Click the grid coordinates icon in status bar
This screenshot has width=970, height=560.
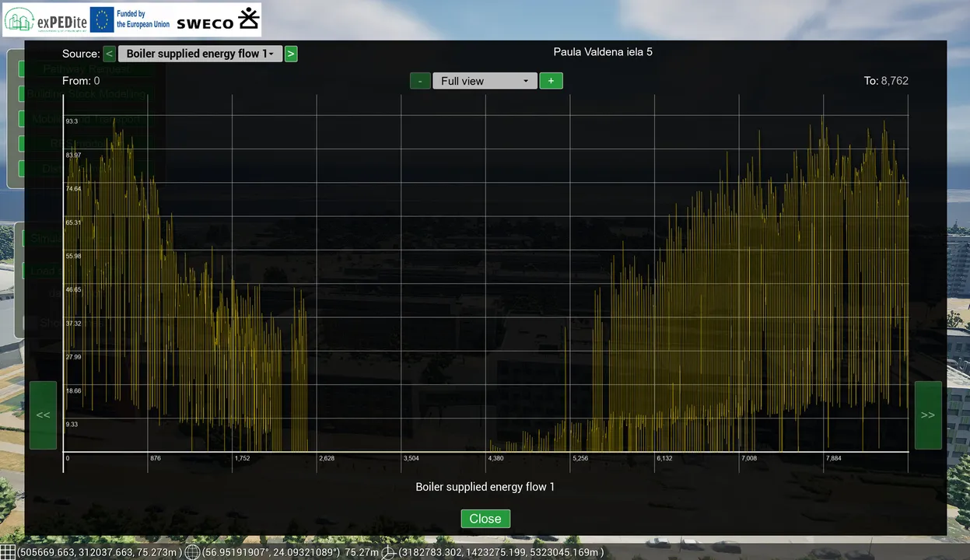[8, 552]
